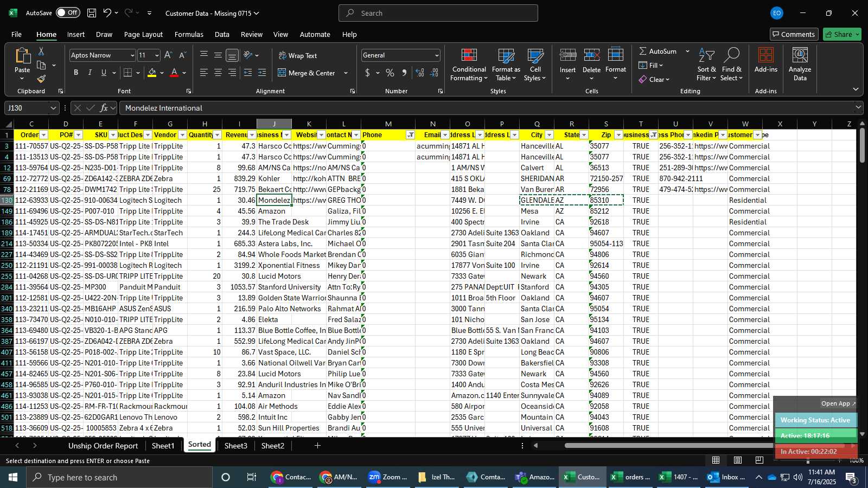Click the Comma Style icon

coord(404,73)
